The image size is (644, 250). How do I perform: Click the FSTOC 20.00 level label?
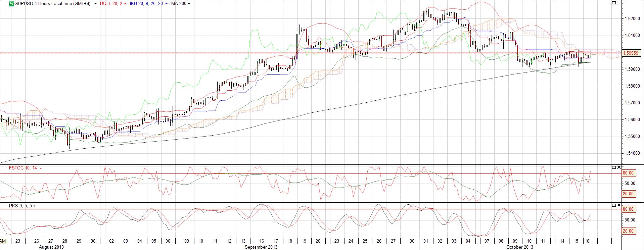tap(628, 194)
